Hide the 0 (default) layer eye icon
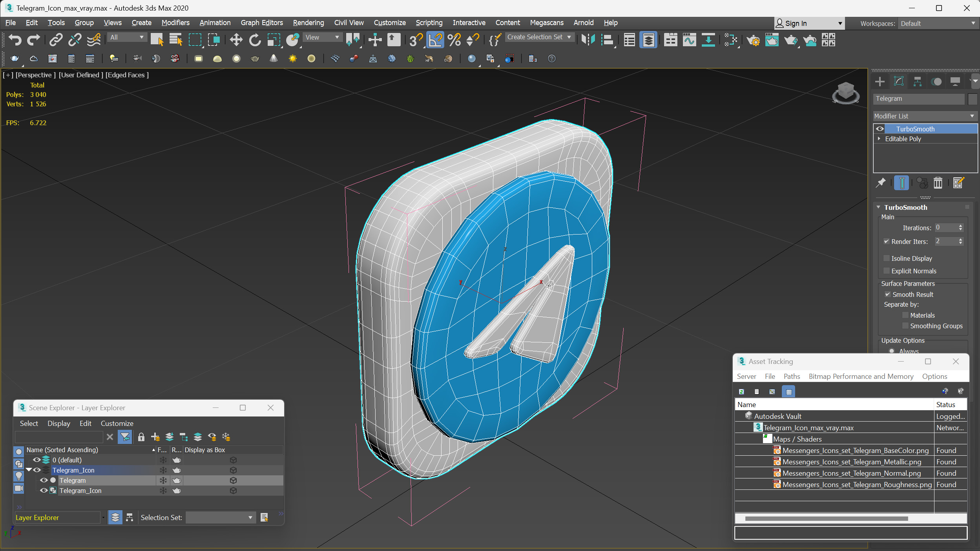Screen dimensions: 980x551 pyautogui.click(x=36, y=460)
